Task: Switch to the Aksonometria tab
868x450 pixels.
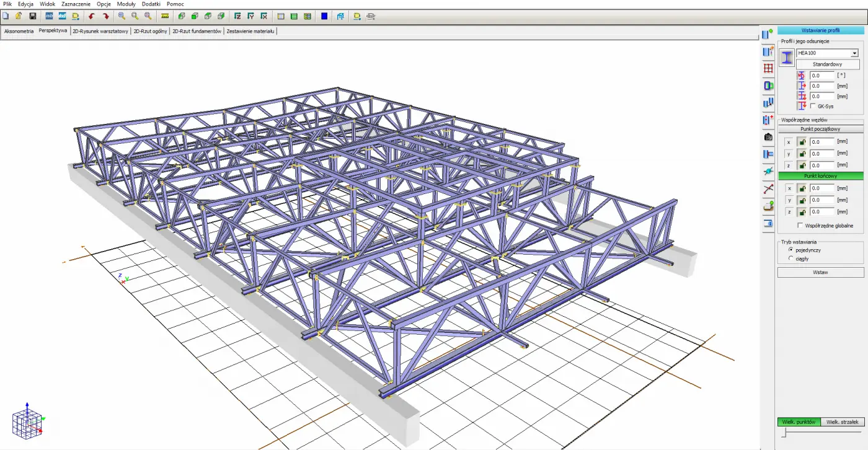Action: [x=19, y=30]
